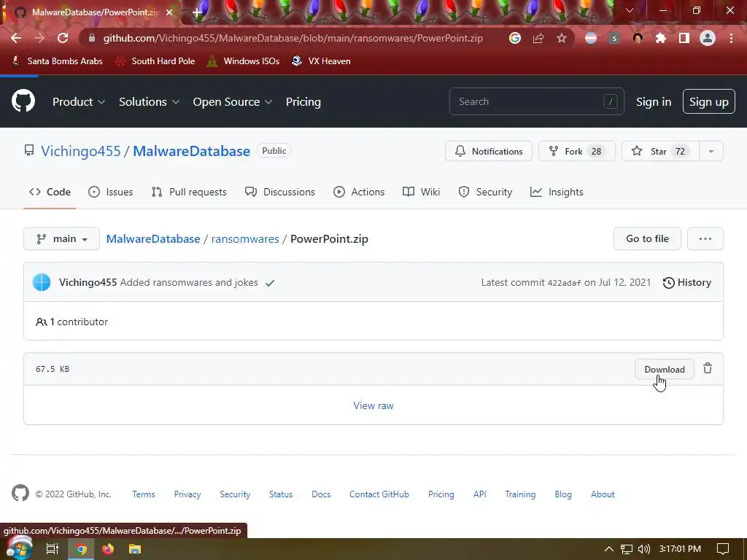This screenshot has height=560, width=747.
Task: Download the PowerPoint.zip file
Action: point(664,369)
